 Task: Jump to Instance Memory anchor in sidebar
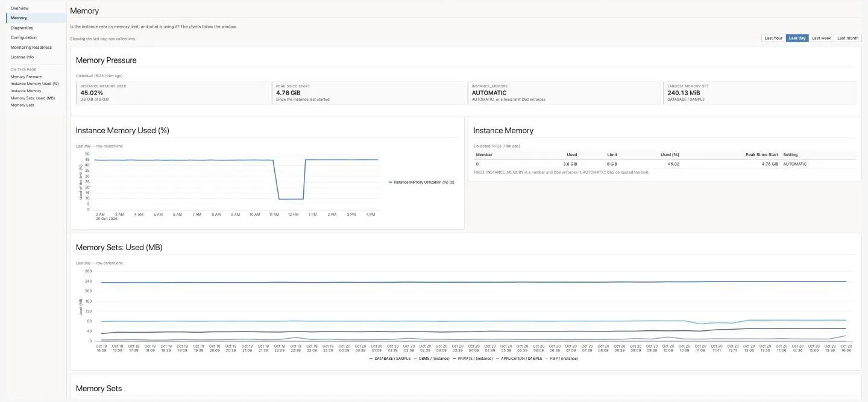[x=26, y=91]
